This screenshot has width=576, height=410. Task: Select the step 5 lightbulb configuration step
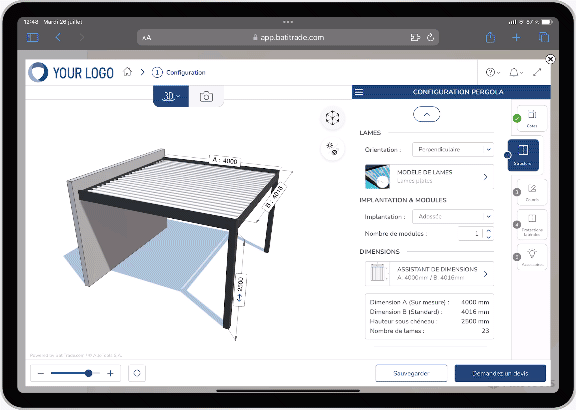532,257
